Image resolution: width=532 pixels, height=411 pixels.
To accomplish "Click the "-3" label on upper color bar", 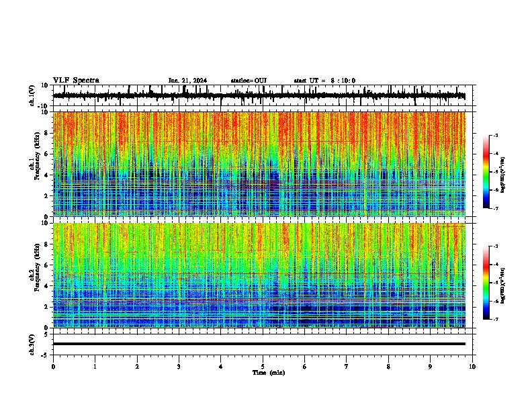I will tap(496, 135).
